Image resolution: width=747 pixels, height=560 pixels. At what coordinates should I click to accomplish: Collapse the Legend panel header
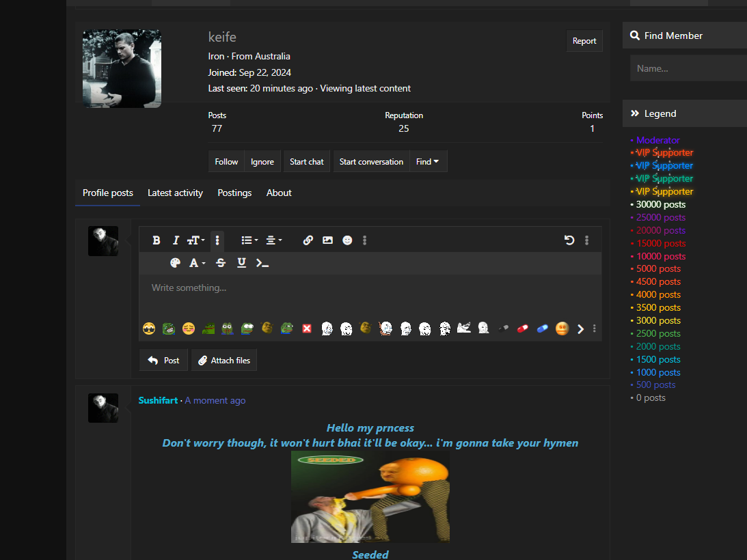click(x=685, y=113)
